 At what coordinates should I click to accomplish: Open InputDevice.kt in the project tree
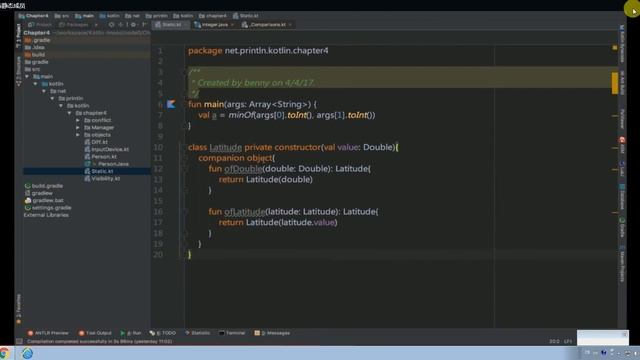tap(107, 149)
